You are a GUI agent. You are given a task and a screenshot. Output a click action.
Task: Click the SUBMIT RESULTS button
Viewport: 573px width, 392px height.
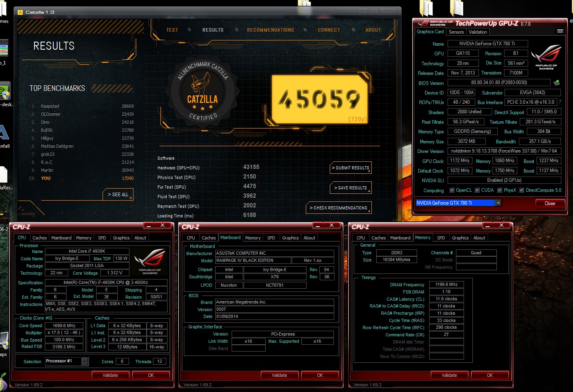pyautogui.click(x=351, y=168)
